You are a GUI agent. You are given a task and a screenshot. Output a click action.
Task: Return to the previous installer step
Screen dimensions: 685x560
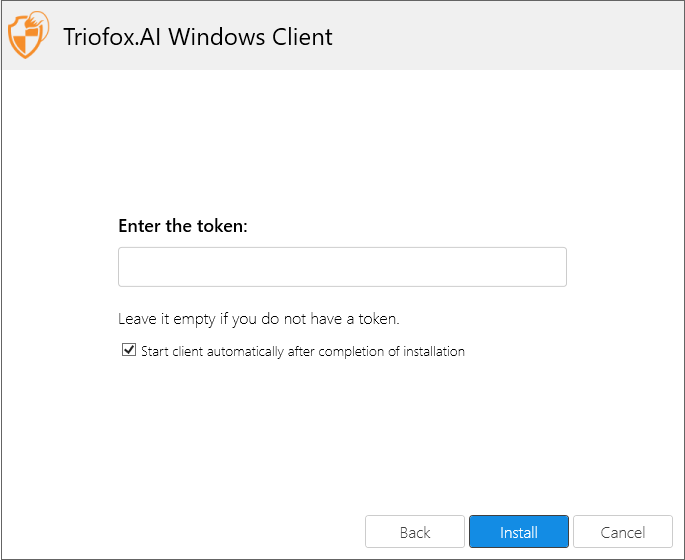pos(415,532)
